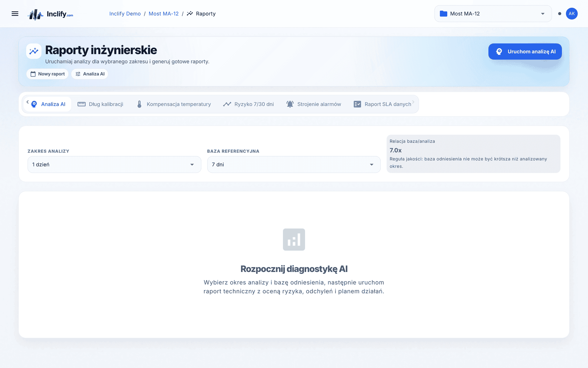Go to the Most MA-12 breadcrumb link
This screenshot has width=588, height=368.
pos(164,14)
